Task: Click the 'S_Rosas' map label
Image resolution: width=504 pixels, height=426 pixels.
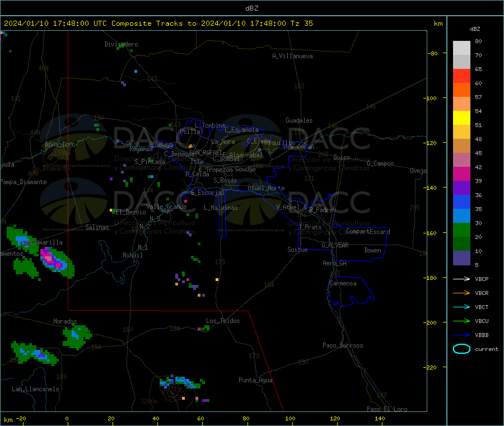Action: (225, 180)
